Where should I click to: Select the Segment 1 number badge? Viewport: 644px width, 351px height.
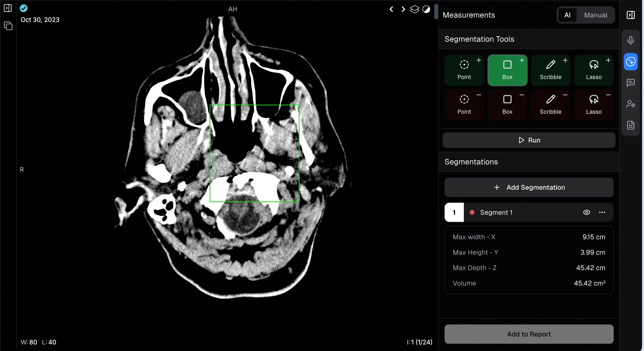coord(454,212)
